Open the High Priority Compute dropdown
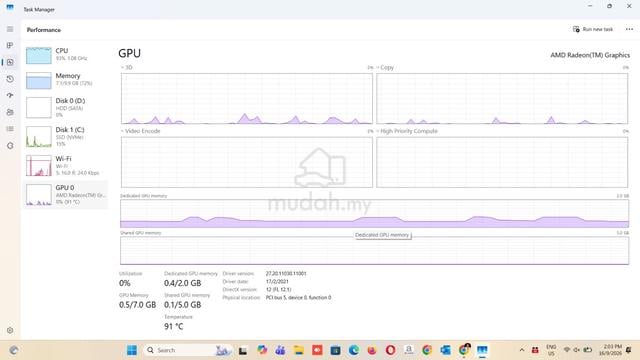This screenshot has width=640, height=360. pos(407,131)
